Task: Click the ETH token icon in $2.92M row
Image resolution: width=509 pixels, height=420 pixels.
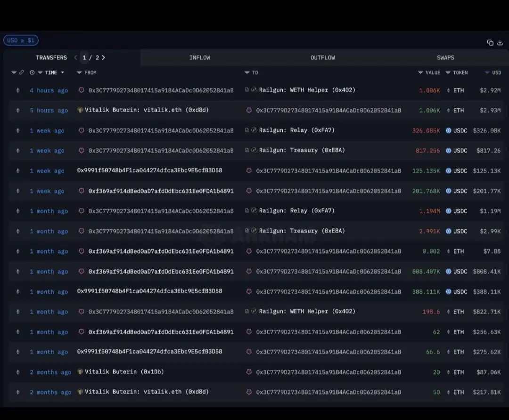Action: (448, 90)
